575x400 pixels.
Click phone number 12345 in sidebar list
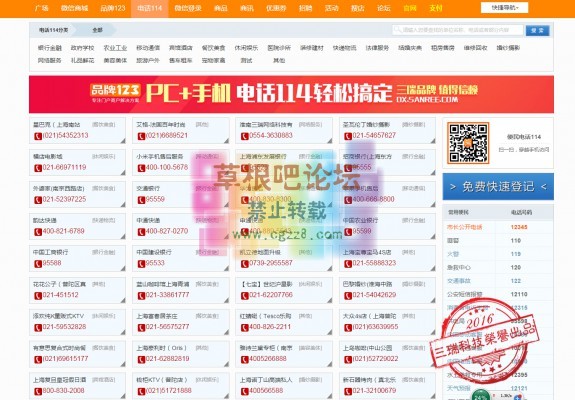coord(519,227)
